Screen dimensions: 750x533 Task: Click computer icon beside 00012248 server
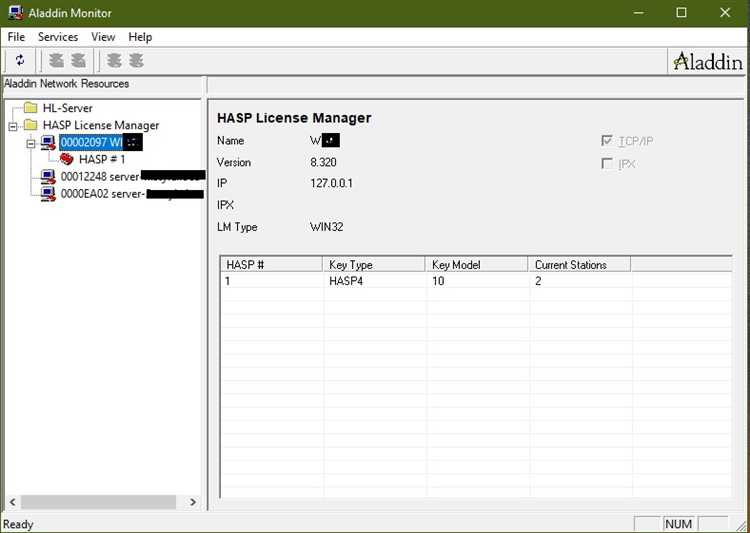[48, 177]
